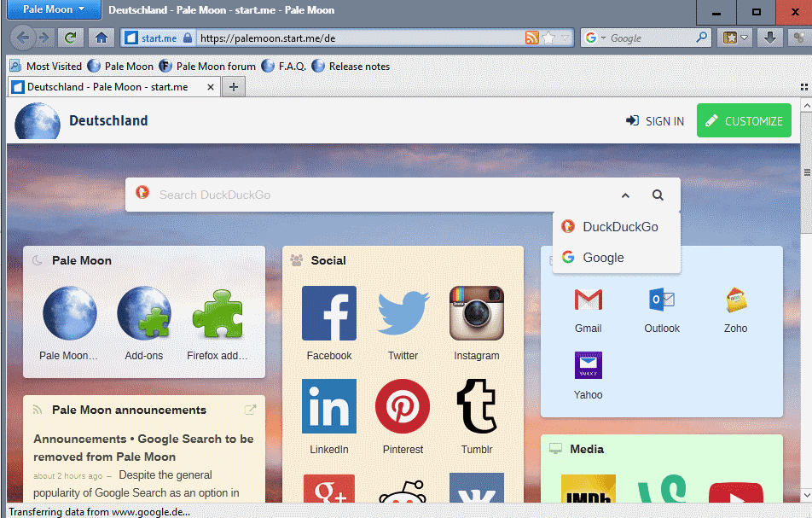The image size is (812, 518).
Task: Open the Pinterest shortcut icon
Action: [403, 407]
